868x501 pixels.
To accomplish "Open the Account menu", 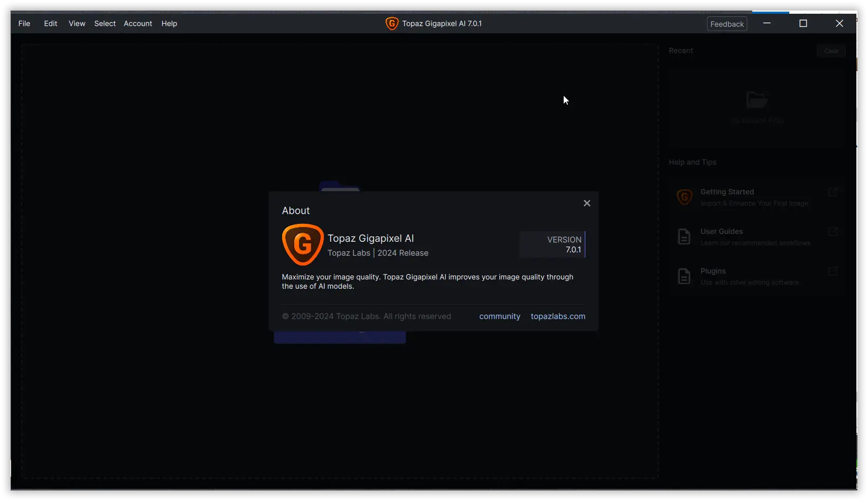I will tap(138, 23).
